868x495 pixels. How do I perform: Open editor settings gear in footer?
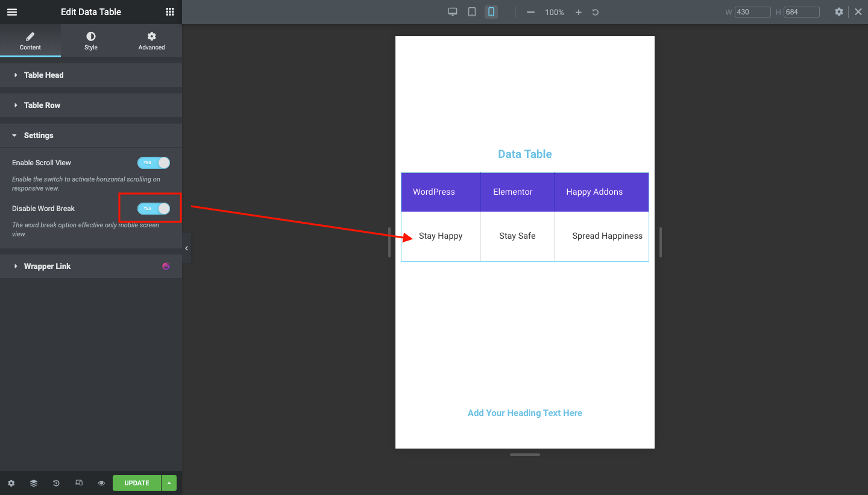coord(11,482)
